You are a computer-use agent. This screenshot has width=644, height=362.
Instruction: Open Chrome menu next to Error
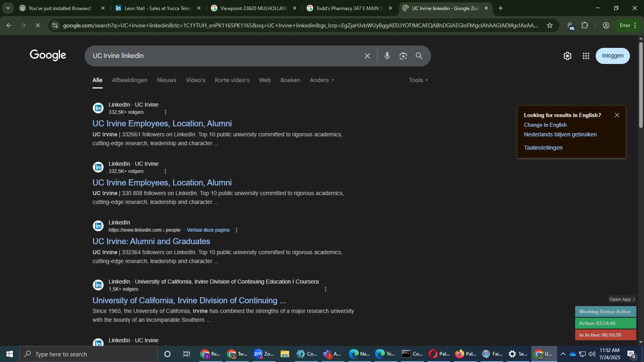(x=636, y=25)
